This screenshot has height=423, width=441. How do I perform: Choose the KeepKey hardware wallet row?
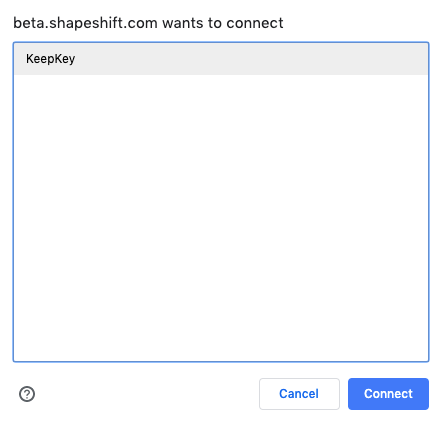tap(221, 59)
